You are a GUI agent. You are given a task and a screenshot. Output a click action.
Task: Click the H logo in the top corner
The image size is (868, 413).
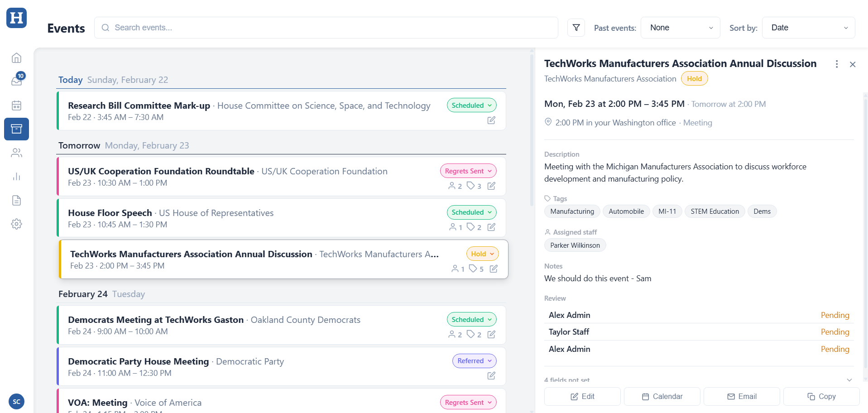point(16,18)
